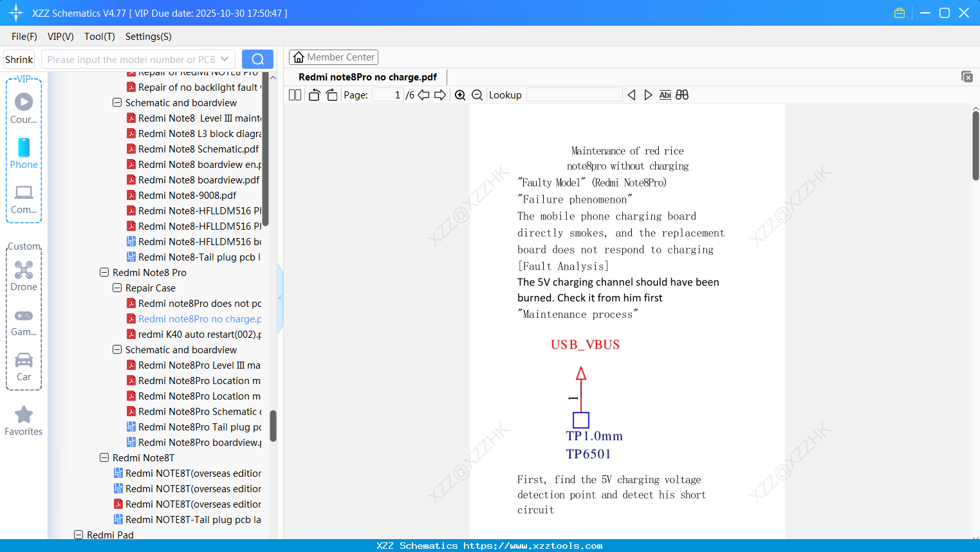Click the tree panel vertical scrollbar
Viewport: 980px width, 552px height.
point(273,426)
